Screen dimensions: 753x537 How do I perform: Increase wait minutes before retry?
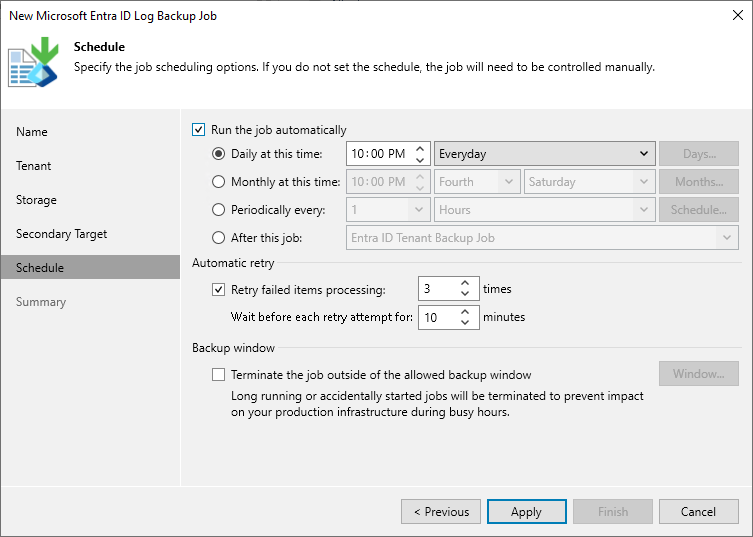465,312
